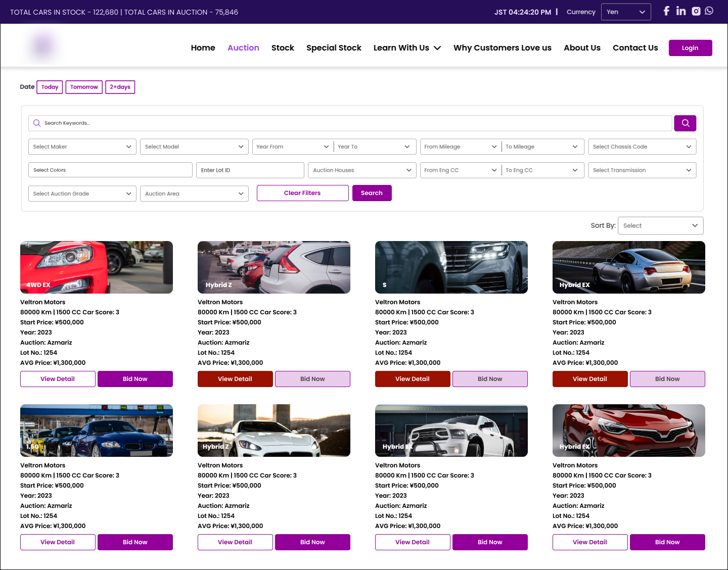
Task: Focus the Enter Lot ID field
Action: tap(250, 170)
